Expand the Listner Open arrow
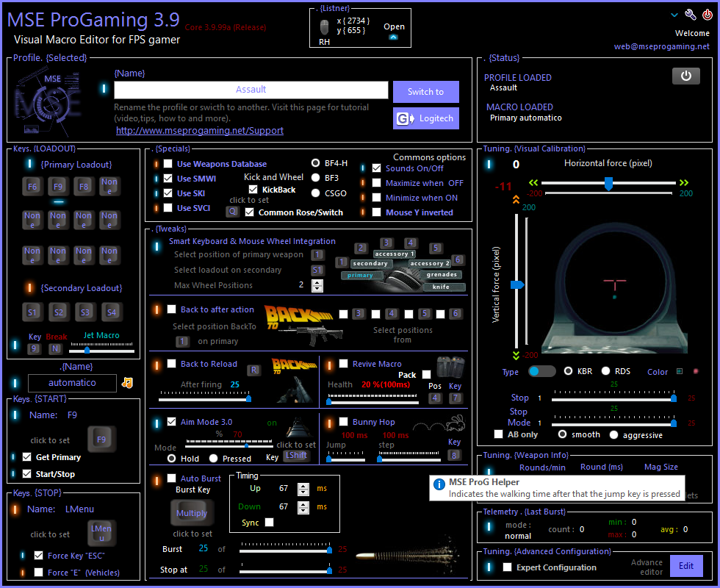The width and height of the screenshot is (720, 588). (x=394, y=37)
